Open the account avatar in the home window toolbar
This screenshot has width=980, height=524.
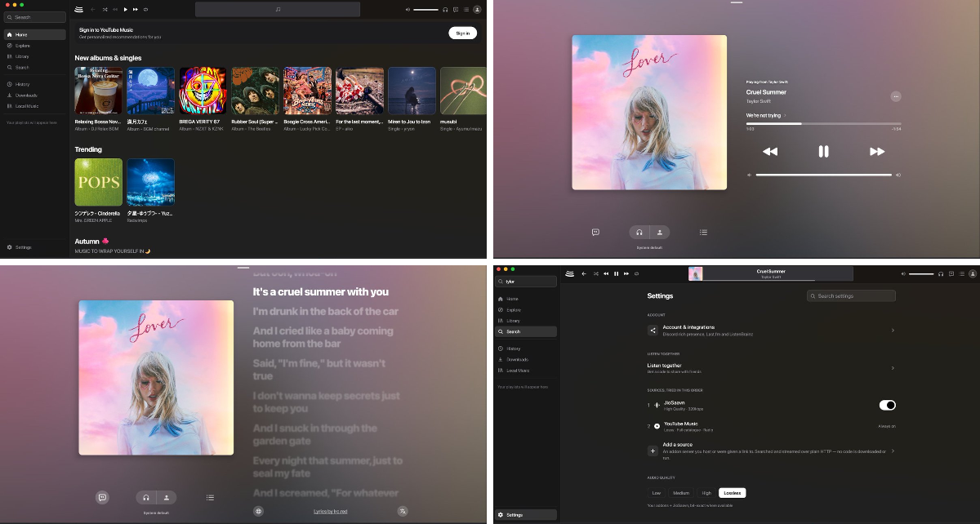(x=478, y=10)
